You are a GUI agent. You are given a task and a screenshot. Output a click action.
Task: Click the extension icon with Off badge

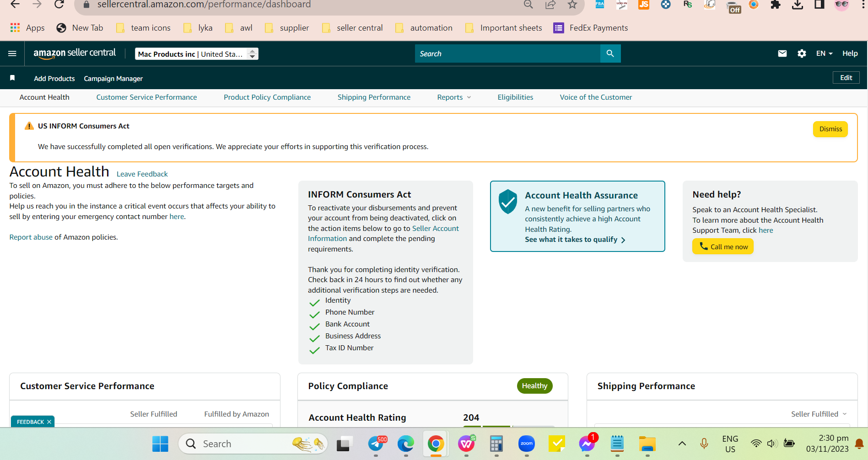[733, 6]
